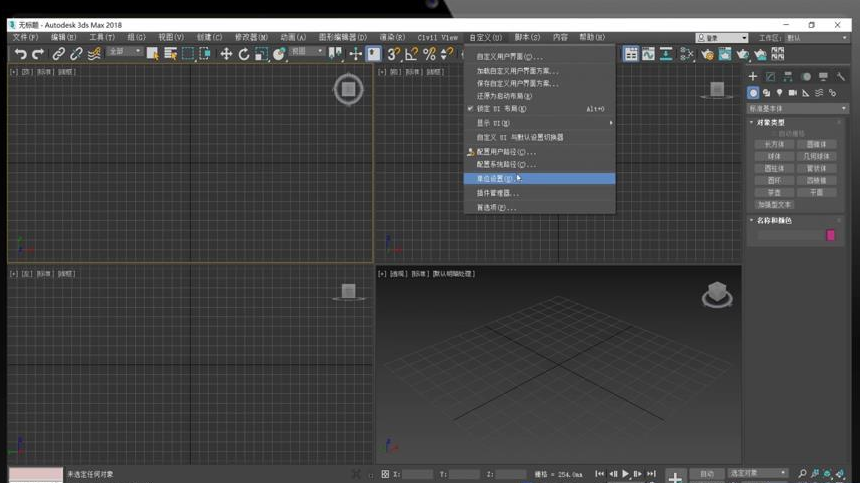The image size is (860, 483).
Task: Open the 全部 selection filter dropdown
Action: click(x=124, y=52)
